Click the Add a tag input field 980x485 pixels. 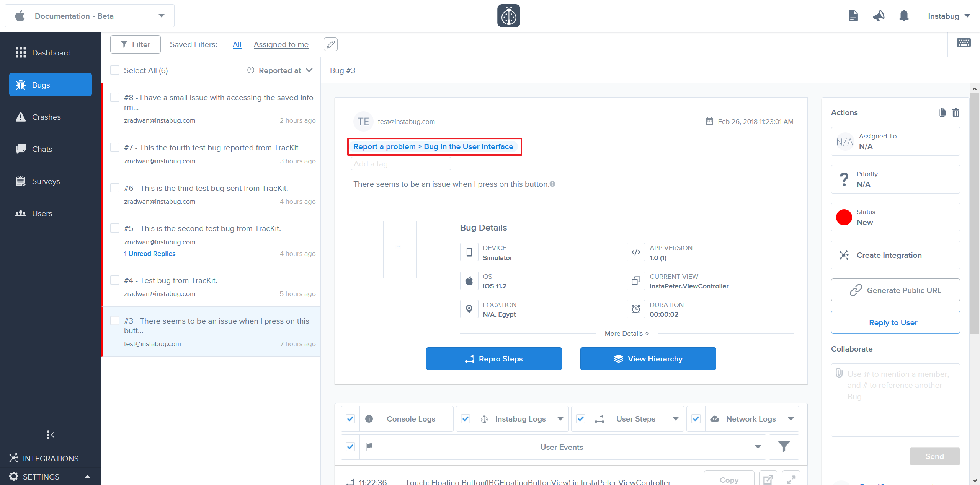click(400, 164)
